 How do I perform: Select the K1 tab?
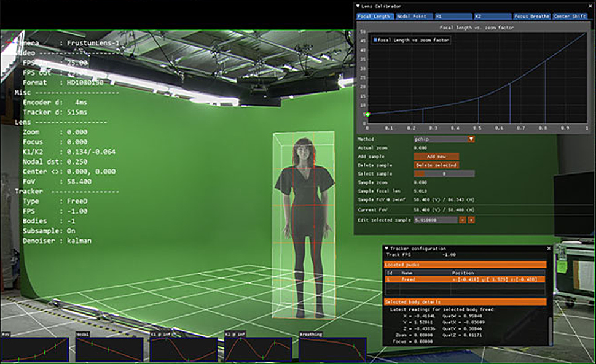(452, 16)
